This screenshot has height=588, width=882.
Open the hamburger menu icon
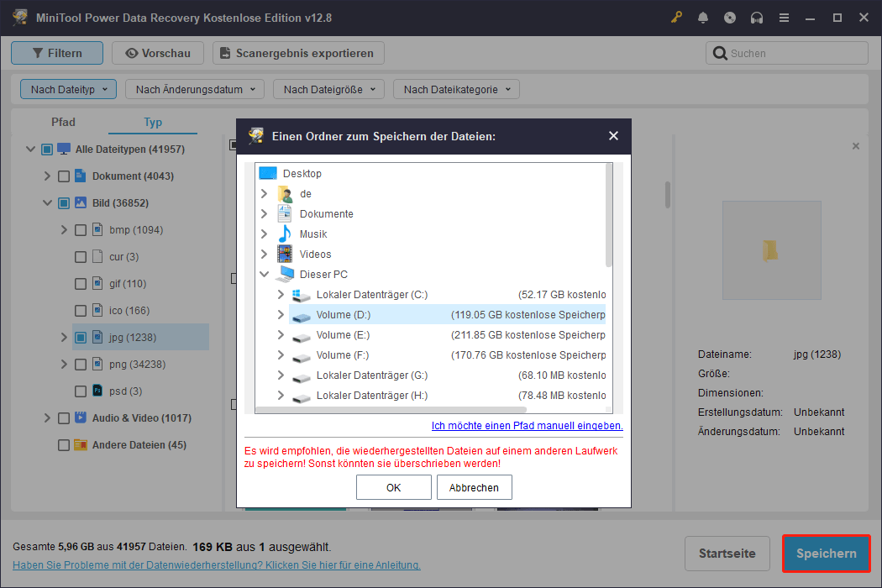tap(784, 17)
